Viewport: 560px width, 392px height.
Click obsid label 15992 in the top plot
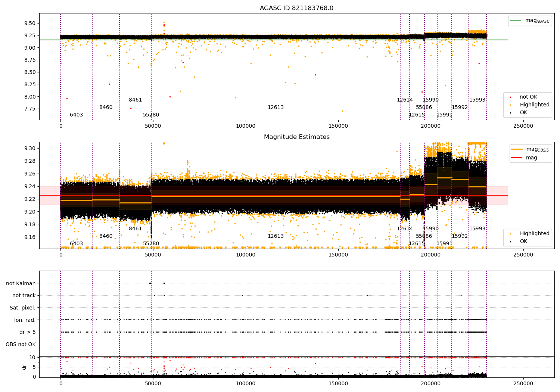pos(460,108)
